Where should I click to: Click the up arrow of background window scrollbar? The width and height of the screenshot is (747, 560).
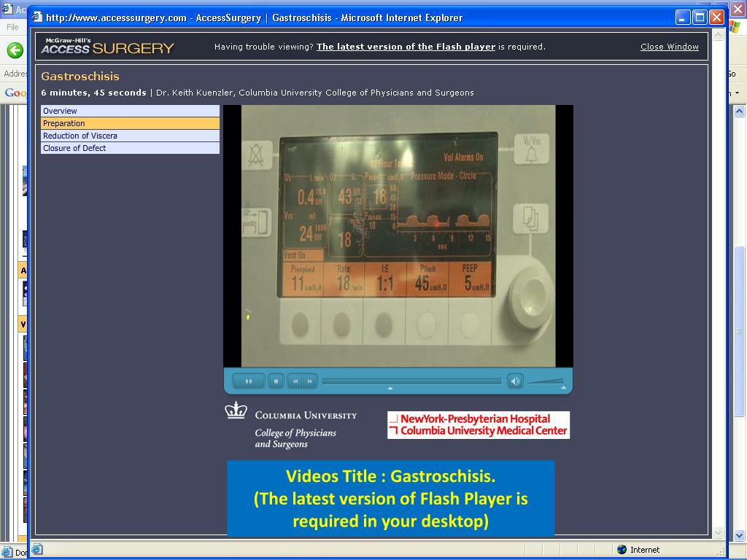tap(740, 112)
